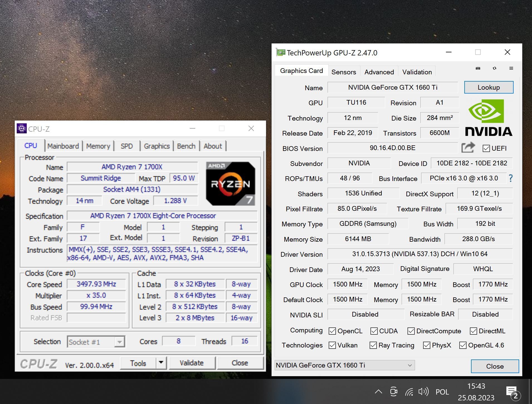The height and width of the screenshot is (404, 532).
Task: Click the Close button in CPU-Z
Action: [x=240, y=363]
